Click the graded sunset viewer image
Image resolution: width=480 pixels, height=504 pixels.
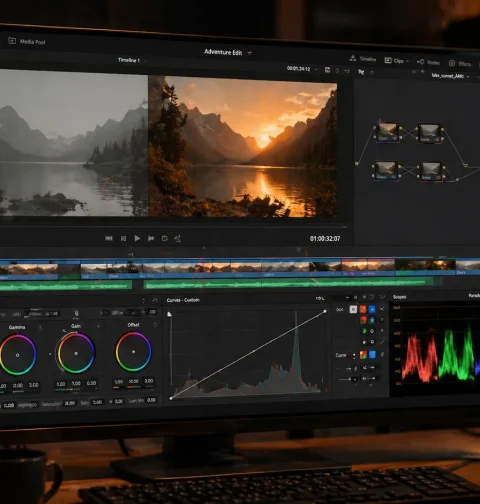coord(243,147)
